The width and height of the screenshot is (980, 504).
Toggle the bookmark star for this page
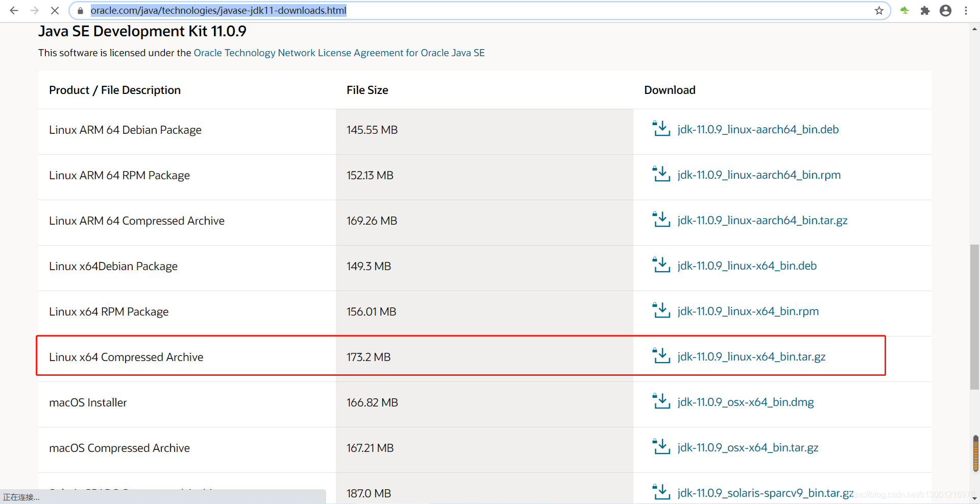coord(879,10)
